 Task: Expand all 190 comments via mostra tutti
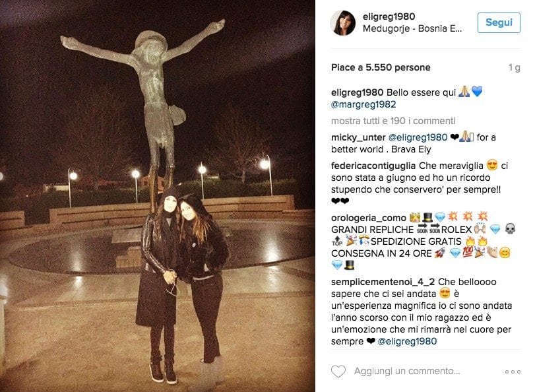coord(393,121)
